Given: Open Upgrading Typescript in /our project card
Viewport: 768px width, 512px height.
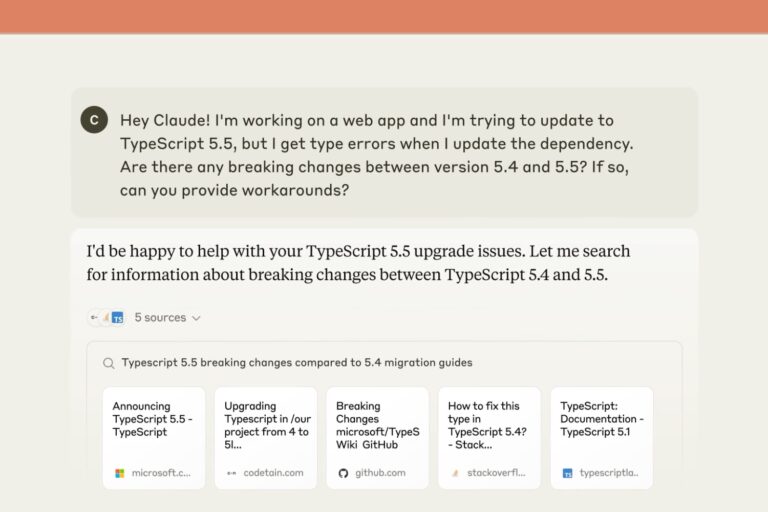Looking at the screenshot, I should click(x=265, y=438).
